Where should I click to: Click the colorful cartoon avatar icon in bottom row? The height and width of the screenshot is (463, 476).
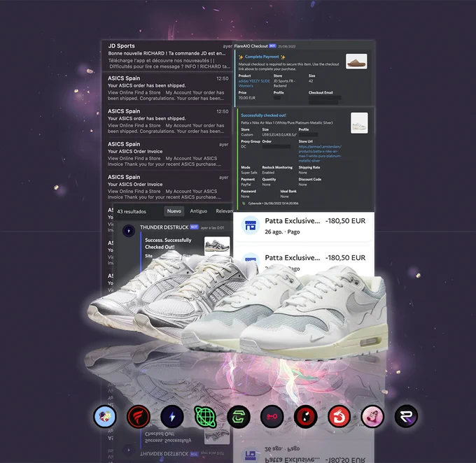105,416
